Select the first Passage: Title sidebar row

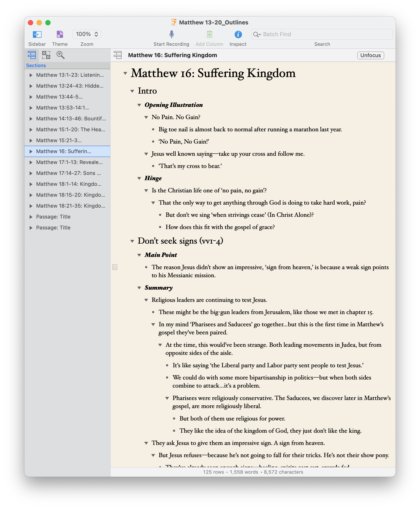[67, 217]
